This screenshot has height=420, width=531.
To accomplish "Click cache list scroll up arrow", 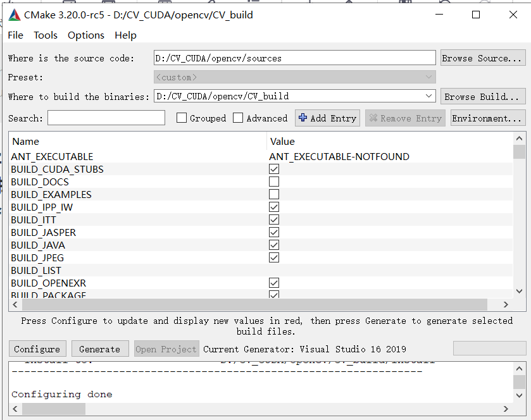I will (519, 138).
